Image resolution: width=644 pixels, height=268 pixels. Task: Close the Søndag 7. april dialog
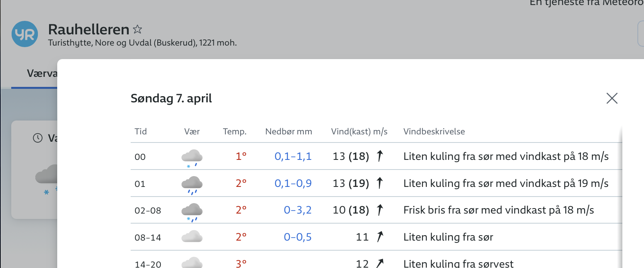tap(612, 98)
